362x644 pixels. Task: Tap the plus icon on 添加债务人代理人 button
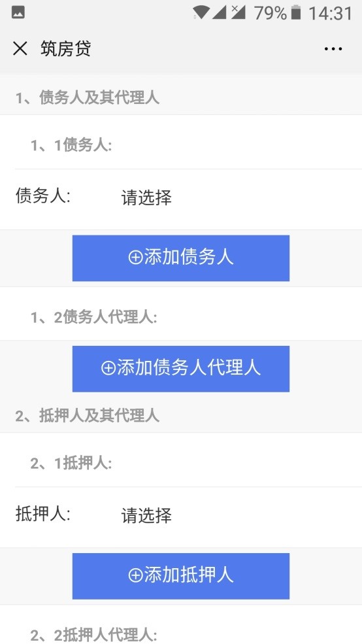pyautogui.click(x=108, y=368)
